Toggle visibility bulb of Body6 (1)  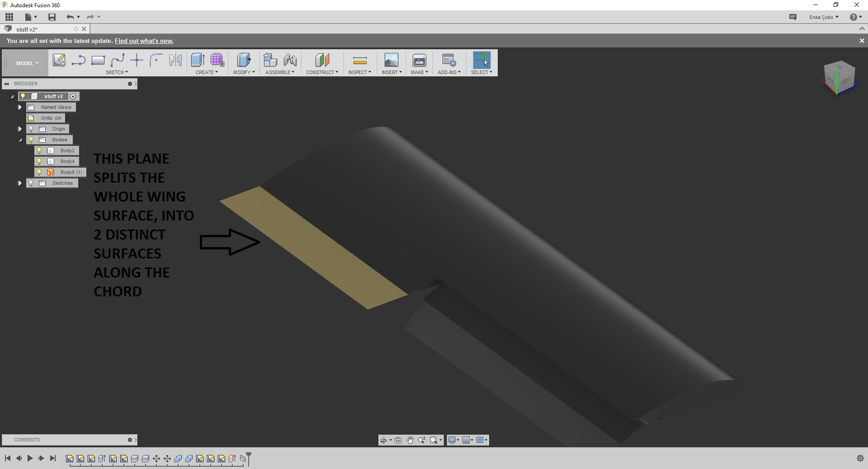[39, 172]
